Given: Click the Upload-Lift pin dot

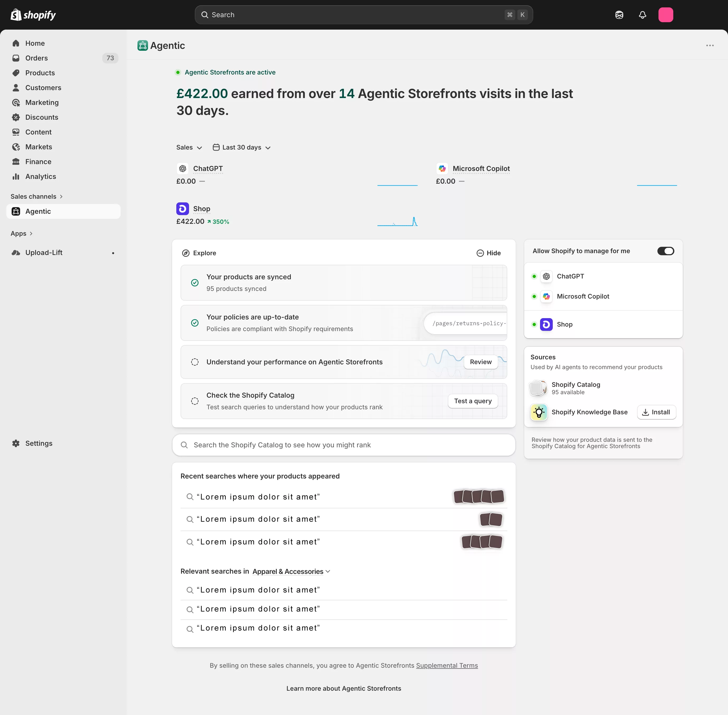Looking at the screenshot, I should coord(113,253).
